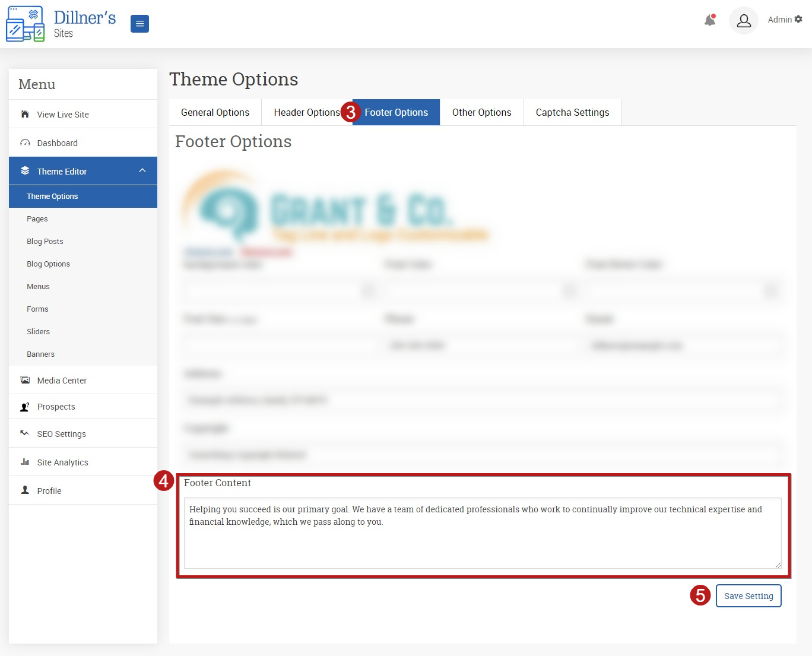Click the Site Analytics bar chart icon

[x=25, y=462]
